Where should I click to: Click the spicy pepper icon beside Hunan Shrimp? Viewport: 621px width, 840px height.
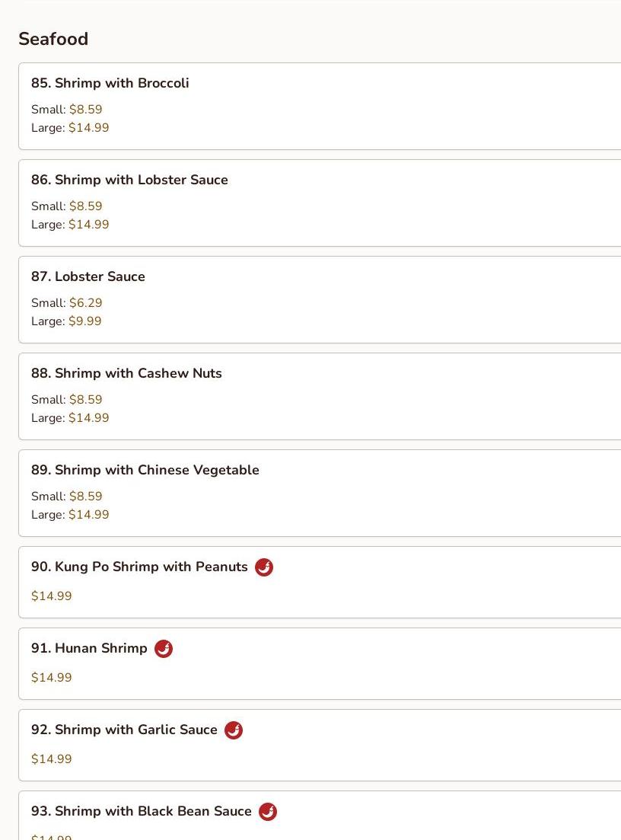164,649
